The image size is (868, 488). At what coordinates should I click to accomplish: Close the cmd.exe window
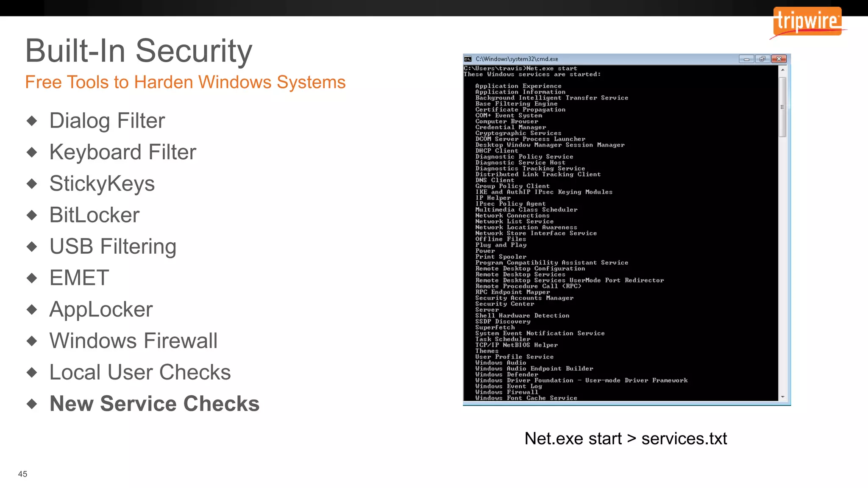tap(779, 59)
